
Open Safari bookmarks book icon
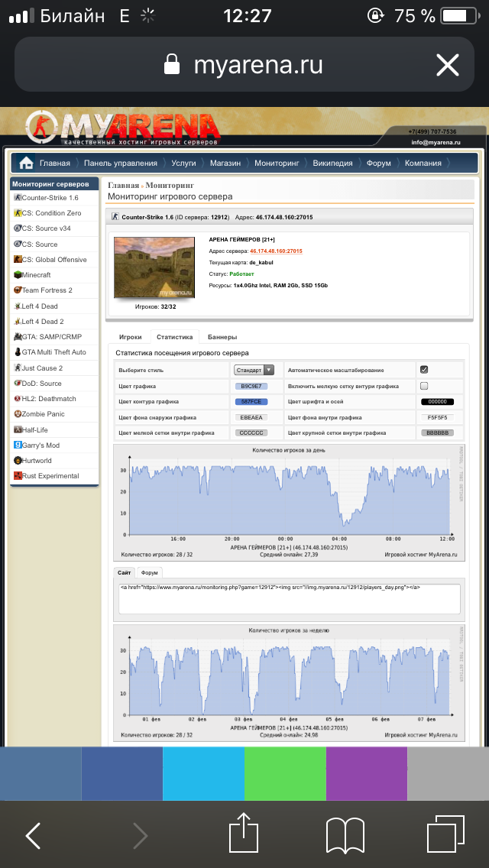click(345, 835)
